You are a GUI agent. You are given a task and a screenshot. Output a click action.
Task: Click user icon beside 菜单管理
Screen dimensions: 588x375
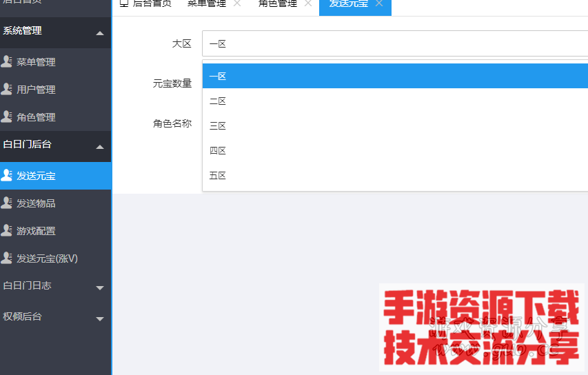click(6, 61)
